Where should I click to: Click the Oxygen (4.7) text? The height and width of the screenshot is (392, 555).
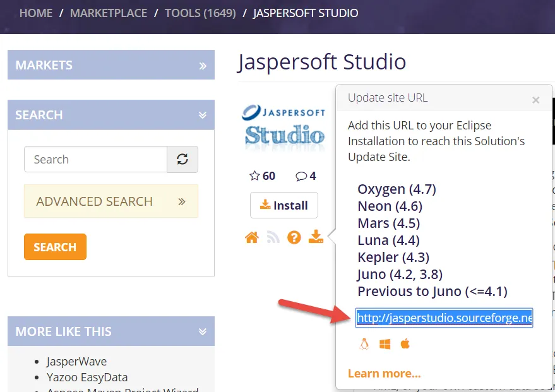[x=397, y=189]
